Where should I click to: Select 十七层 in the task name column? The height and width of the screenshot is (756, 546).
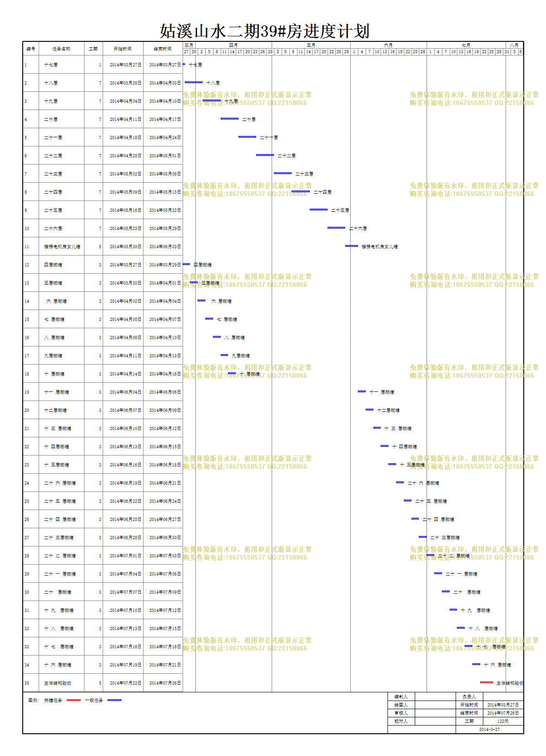tap(51, 65)
